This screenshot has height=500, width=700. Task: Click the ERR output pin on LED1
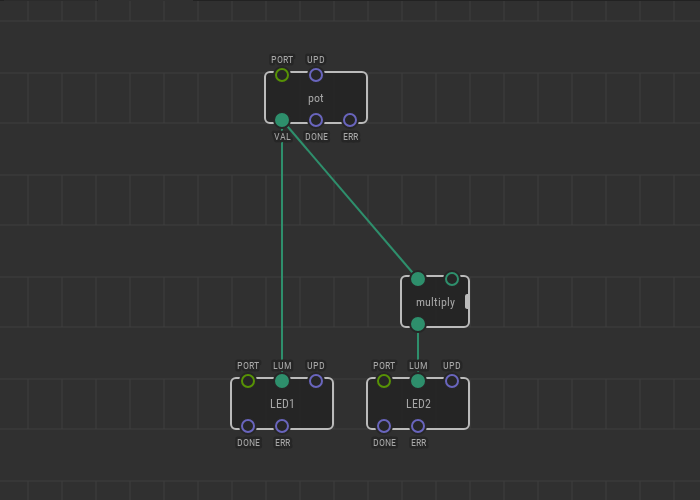pos(282,426)
